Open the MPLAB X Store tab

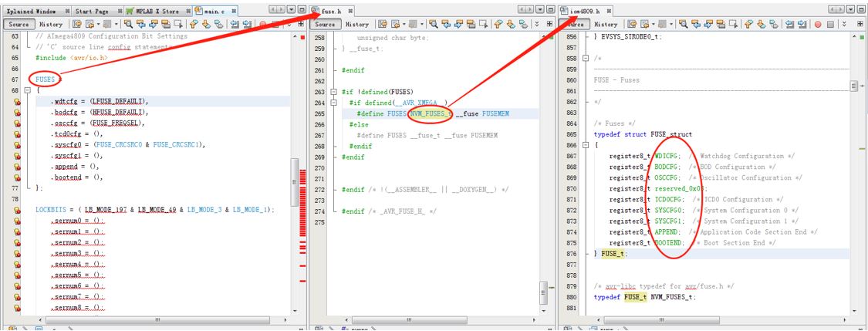pyautogui.click(x=157, y=11)
